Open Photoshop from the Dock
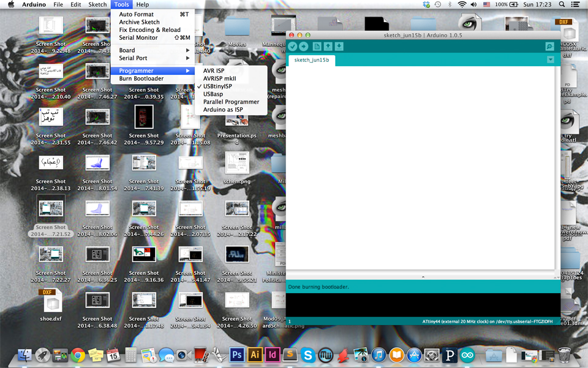Viewport: 588px width, 368px height. click(237, 355)
